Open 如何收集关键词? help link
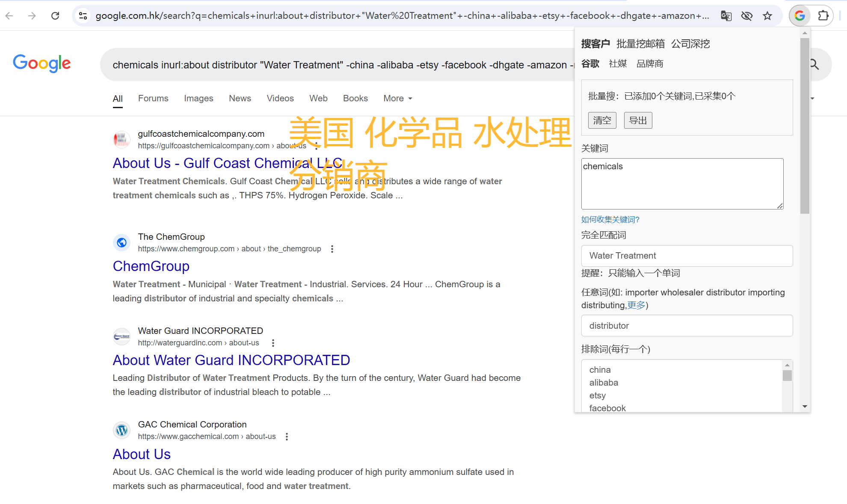This screenshot has height=504, width=847. tap(610, 219)
